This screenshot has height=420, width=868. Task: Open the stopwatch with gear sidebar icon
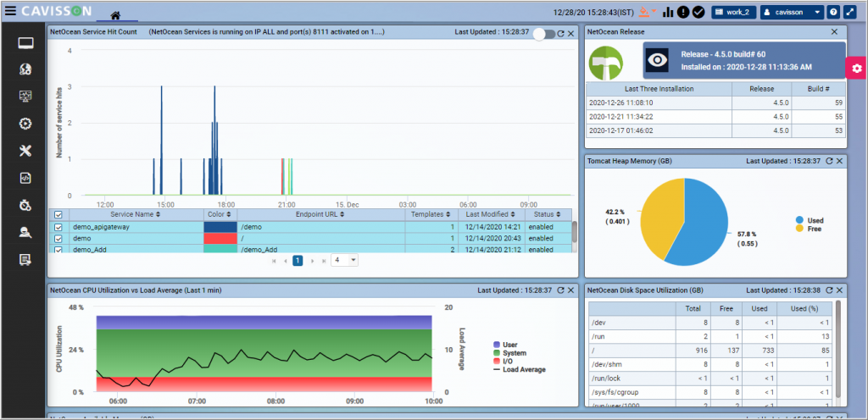point(25,206)
